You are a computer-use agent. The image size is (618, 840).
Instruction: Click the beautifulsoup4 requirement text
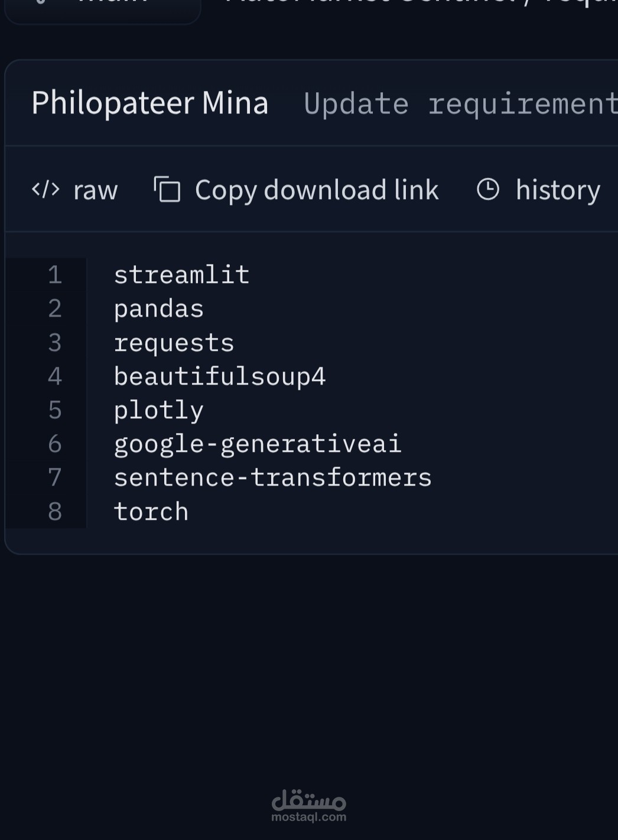(219, 376)
